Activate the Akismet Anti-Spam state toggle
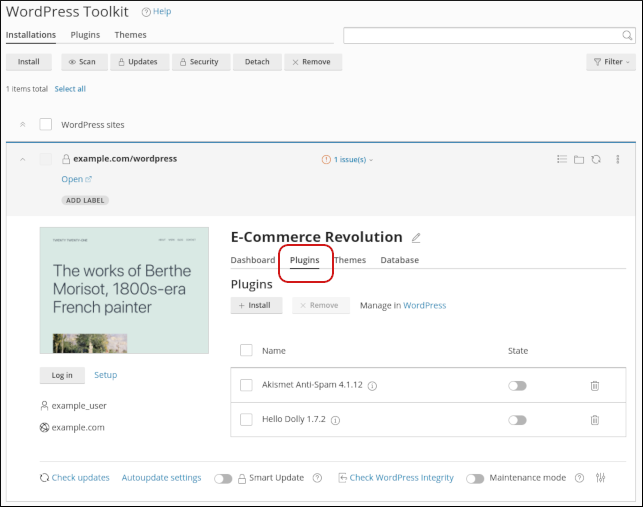 click(517, 386)
